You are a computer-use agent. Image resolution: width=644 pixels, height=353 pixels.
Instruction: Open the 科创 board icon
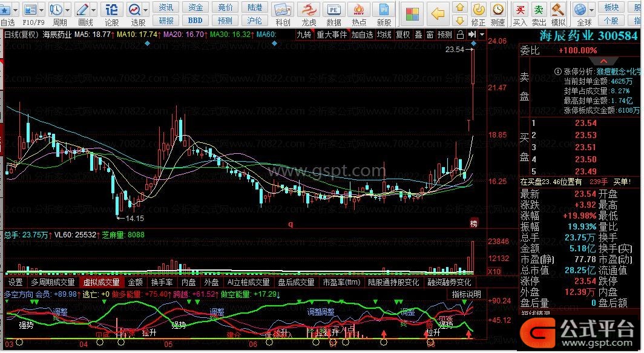coord(283,10)
